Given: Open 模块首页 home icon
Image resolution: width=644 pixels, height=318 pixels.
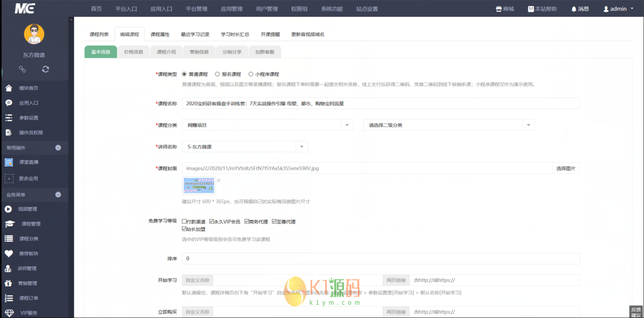Looking at the screenshot, I should [9, 88].
